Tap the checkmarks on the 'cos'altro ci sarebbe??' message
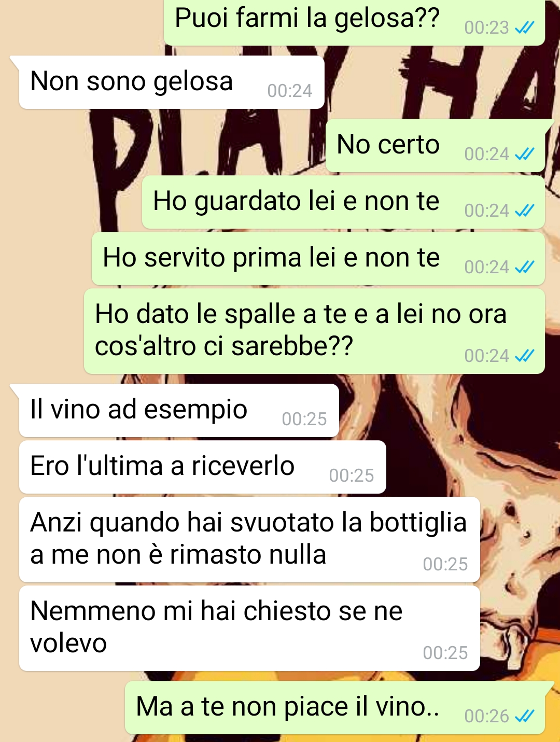This screenshot has height=742, width=560. 524,356
